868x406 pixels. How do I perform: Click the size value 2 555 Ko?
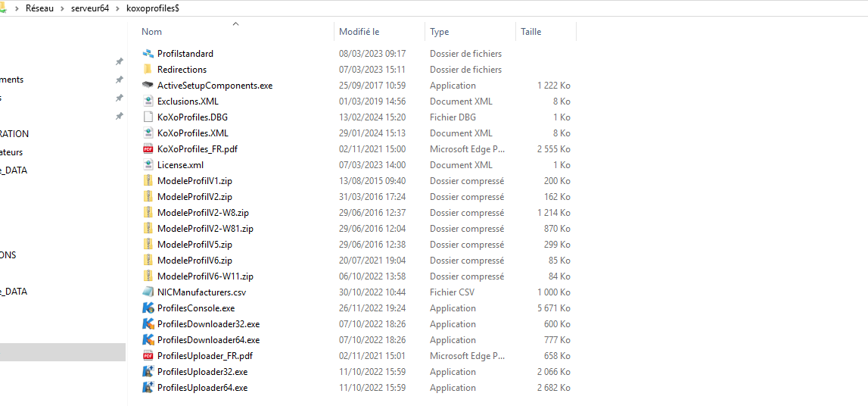point(553,149)
